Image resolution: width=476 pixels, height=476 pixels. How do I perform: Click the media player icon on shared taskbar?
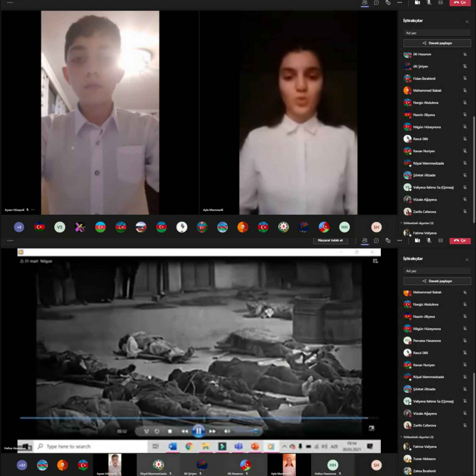pos(271,446)
